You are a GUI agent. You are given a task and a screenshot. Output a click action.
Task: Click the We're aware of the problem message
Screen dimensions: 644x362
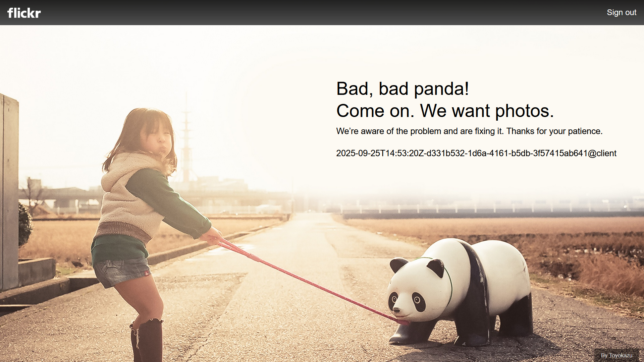point(469,131)
